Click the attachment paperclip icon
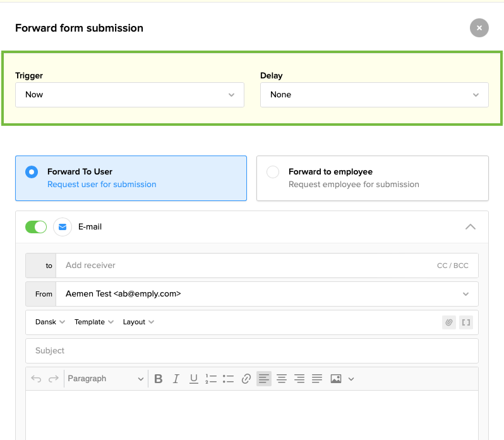Image resolution: width=504 pixels, height=440 pixels. pos(449,322)
